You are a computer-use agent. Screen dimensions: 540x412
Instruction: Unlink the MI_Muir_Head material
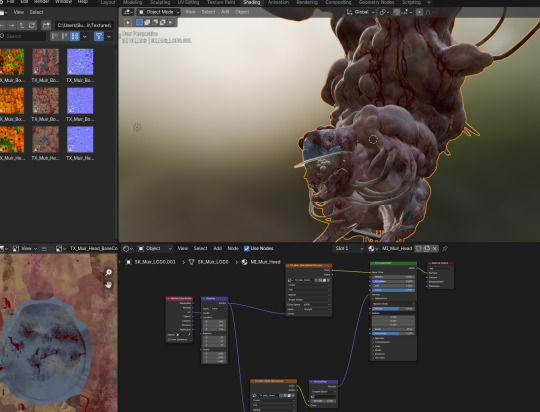(435, 248)
